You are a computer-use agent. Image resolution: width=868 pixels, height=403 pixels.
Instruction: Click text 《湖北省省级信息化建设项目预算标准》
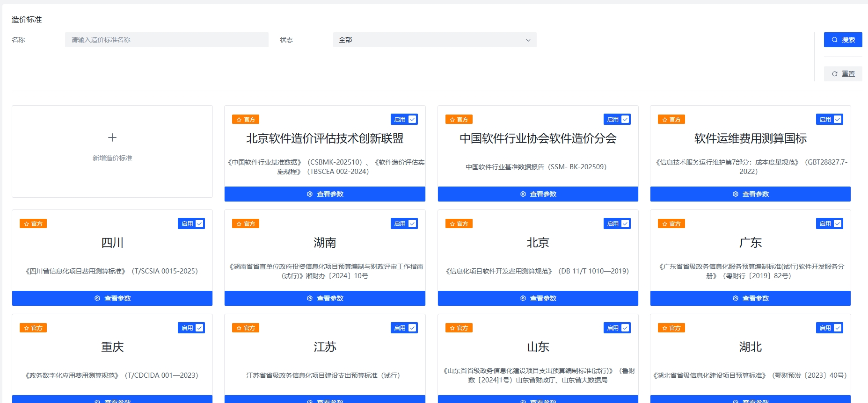710,375
